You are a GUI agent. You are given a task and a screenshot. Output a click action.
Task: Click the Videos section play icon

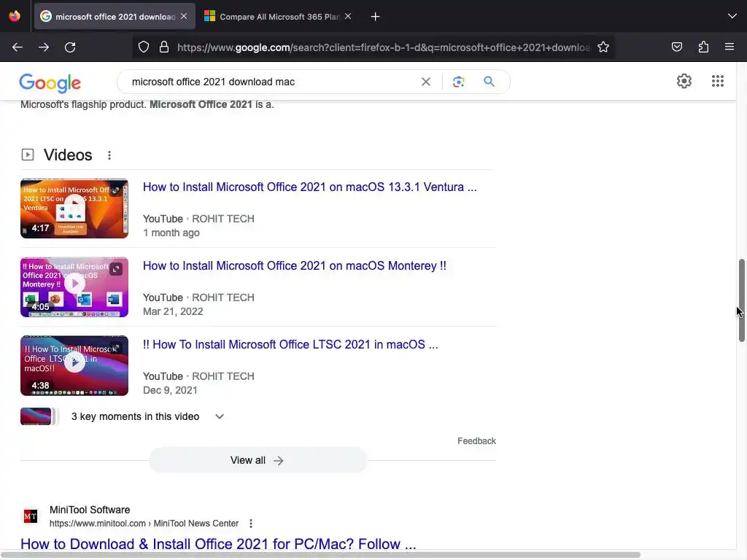pyautogui.click(x=28, y=155)
